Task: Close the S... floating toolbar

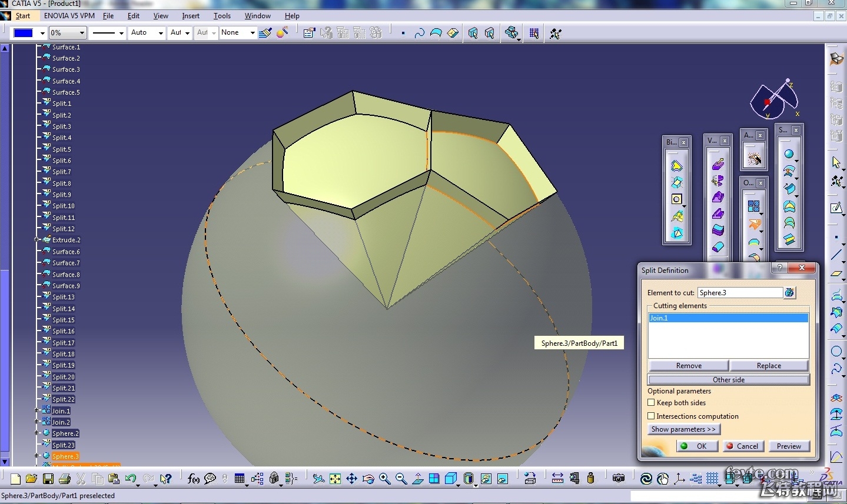Action: point(796,130)
